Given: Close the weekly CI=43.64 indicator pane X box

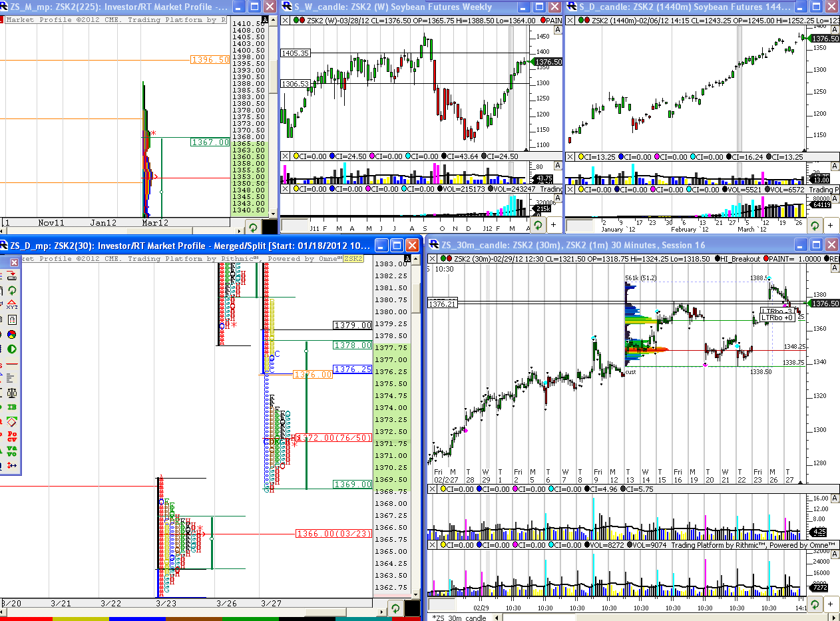Looking at the screenshot, I should [286, 156].
